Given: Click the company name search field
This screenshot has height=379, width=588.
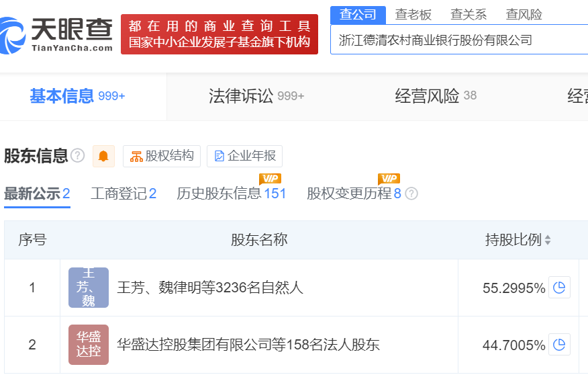Looking at the screenshot, I should (459, 40).
